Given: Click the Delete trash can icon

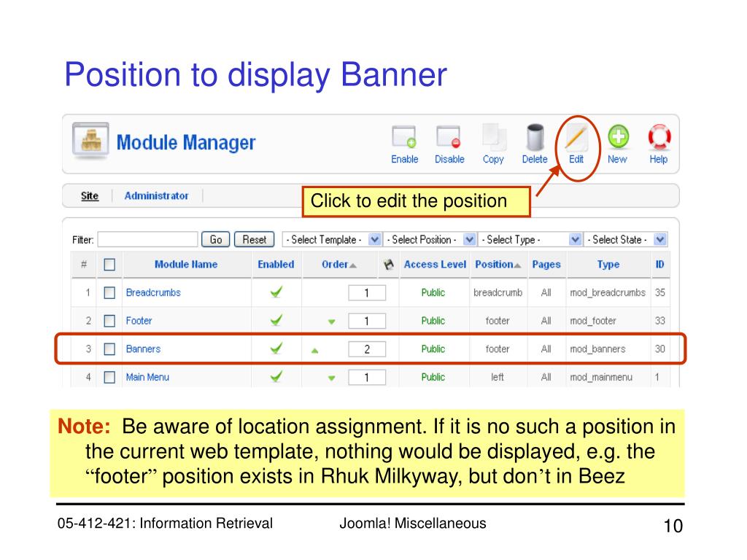Looking at the screenshot, I should tap(535, 137).
